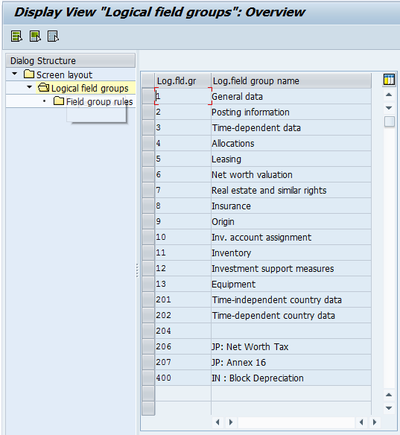
Task: Collapse the Screen layout tree node
Action: pos(14,74)
